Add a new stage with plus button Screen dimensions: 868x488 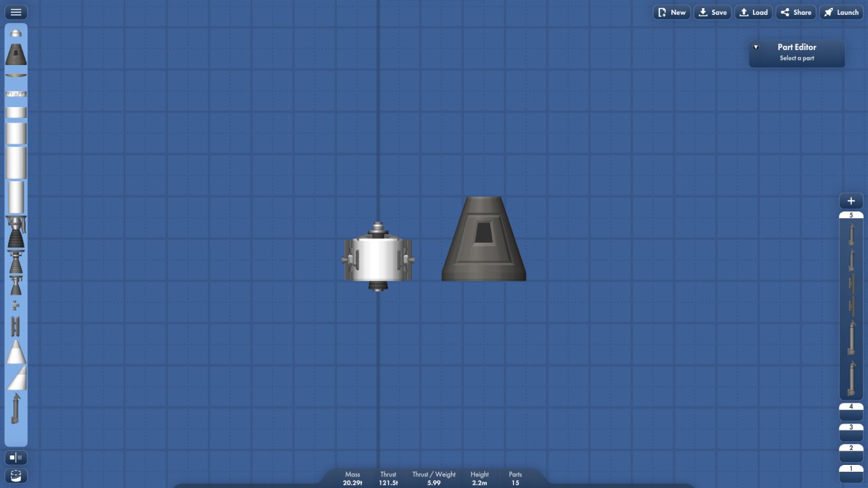tap(851, 201)
